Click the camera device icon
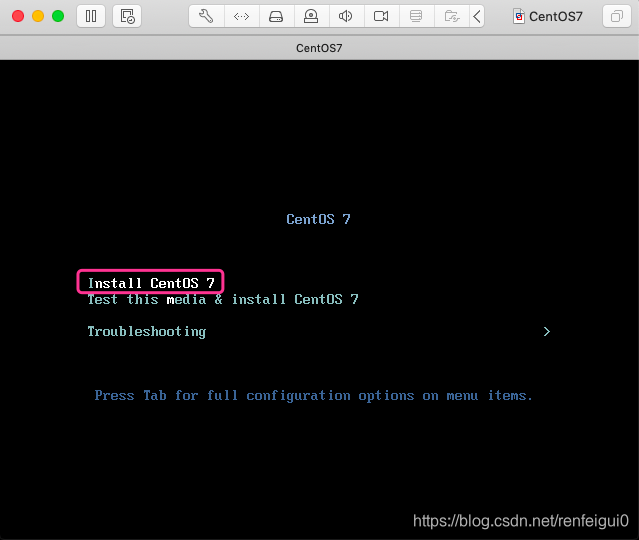 pyautogui.click(x=381, y=16)
